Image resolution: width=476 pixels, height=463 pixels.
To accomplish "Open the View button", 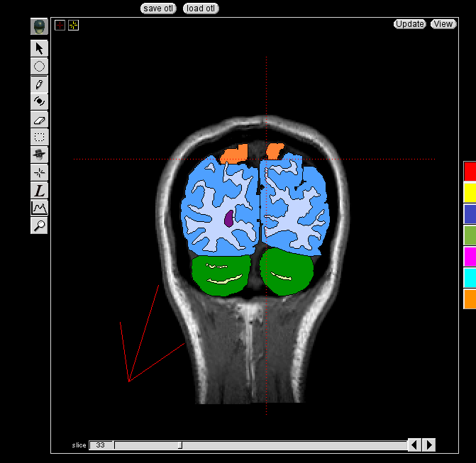I will [x=443, y=24].
